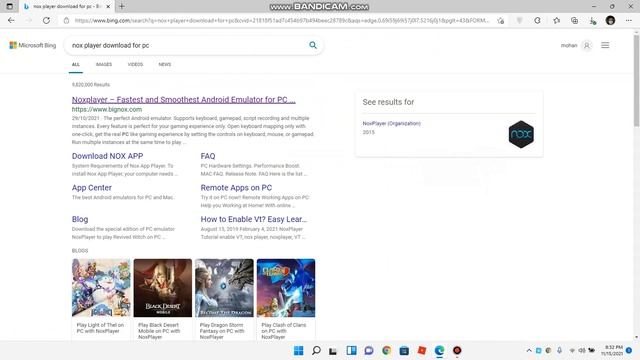Image resolution: width=640 pixels, height=360 pixels.
Task: Open browser extensions puzzle icon
Action: coord(537,20)
